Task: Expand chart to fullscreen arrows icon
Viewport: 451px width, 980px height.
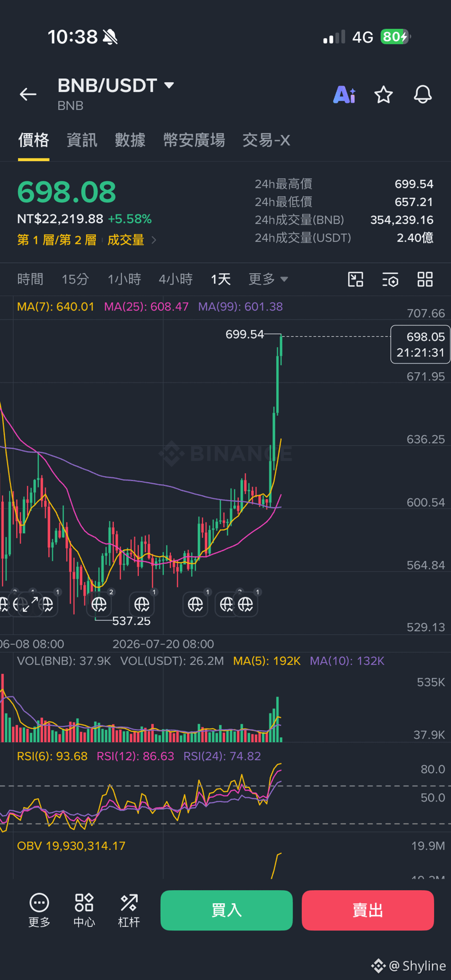Action: (31, 604)
